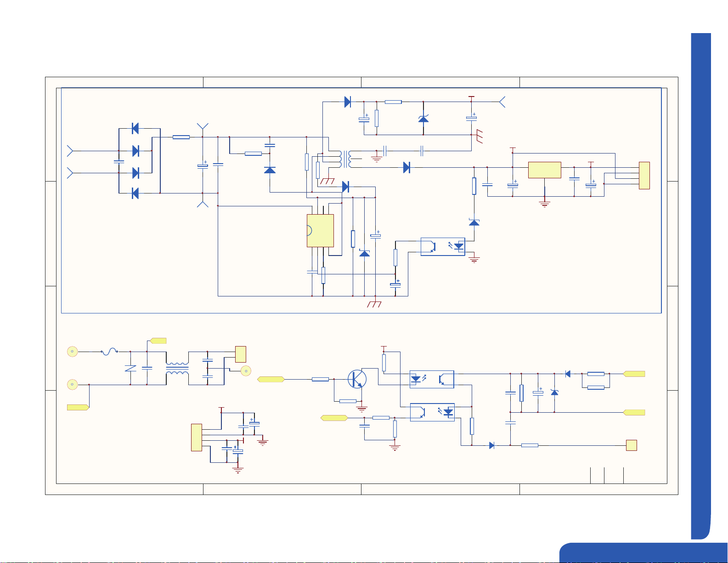Click the blue side tab on the right edge
This screenshot has width=728, height=563.
click(701, 286)
